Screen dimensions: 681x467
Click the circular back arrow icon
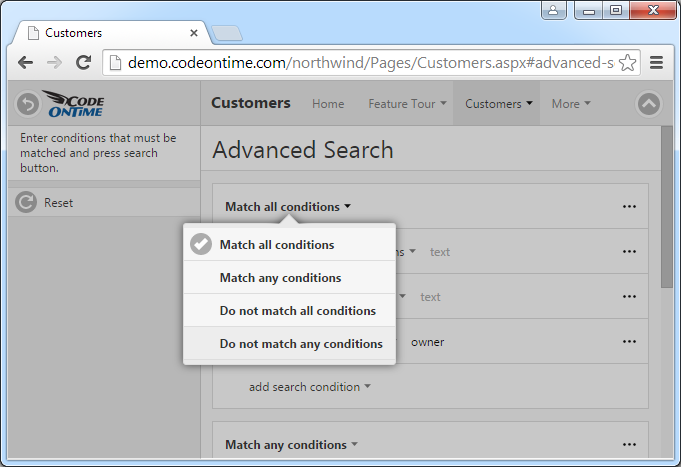(28, 103)
